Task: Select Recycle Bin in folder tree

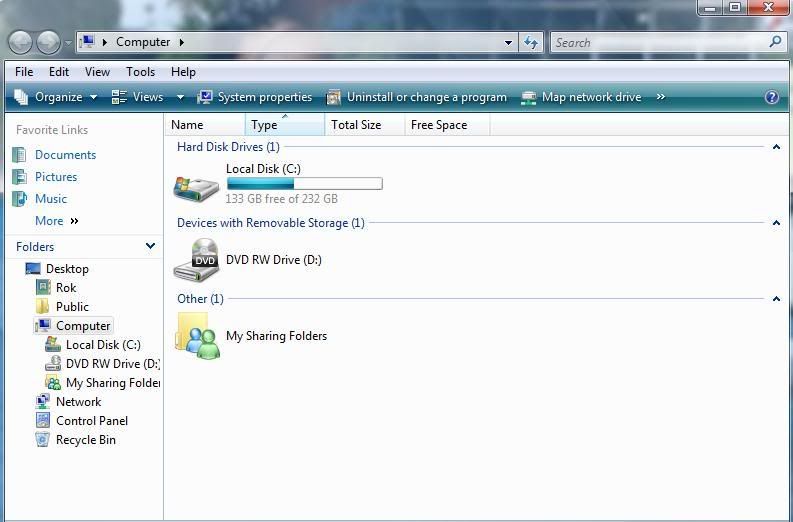Action: click(85, 440)
